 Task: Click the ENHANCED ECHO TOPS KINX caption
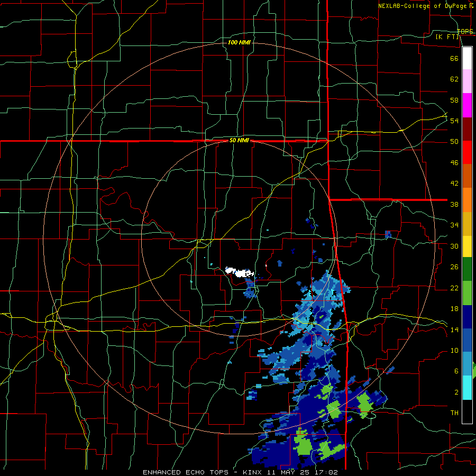coord(240,472)
